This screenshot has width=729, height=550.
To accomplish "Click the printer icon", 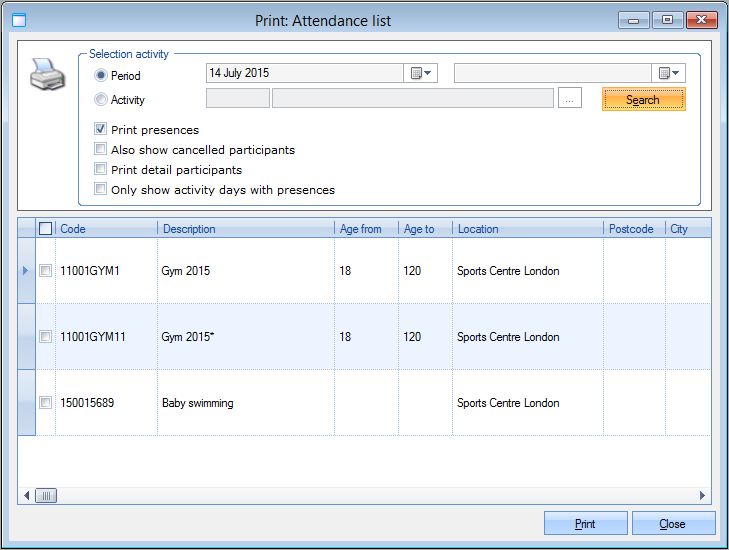I will [46, 75].
